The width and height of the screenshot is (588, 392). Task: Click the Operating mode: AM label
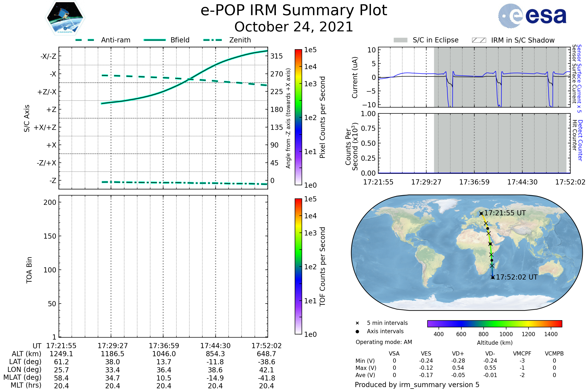point(384,342)
